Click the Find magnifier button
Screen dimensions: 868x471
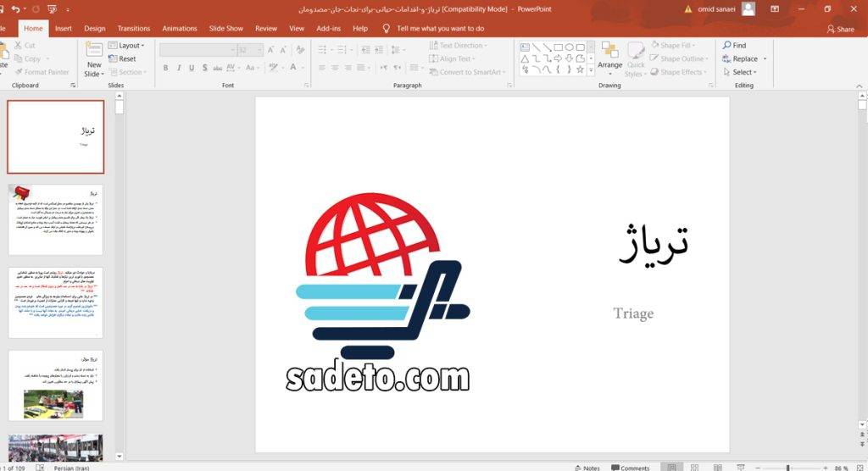click(x=734, y=46)
